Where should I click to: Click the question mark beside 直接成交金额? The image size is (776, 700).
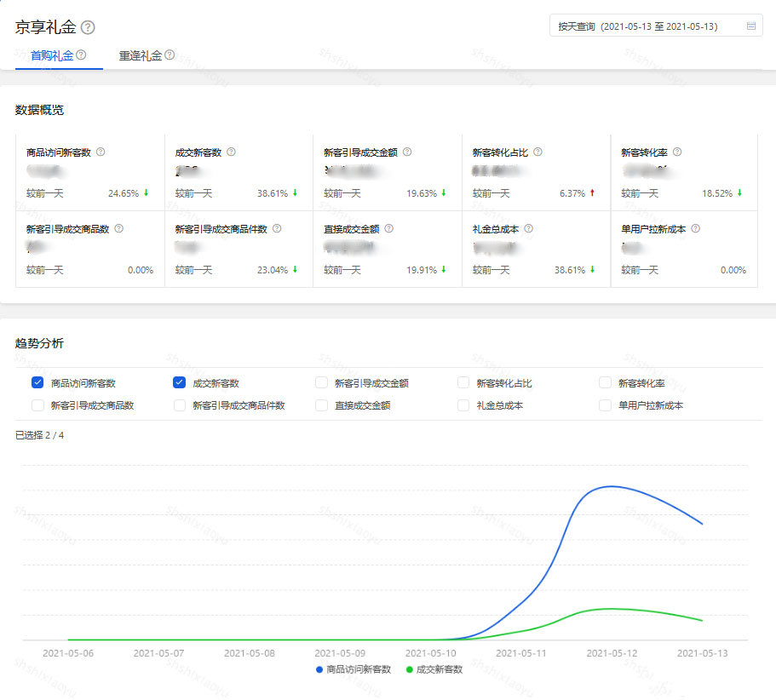pos(389,228)
